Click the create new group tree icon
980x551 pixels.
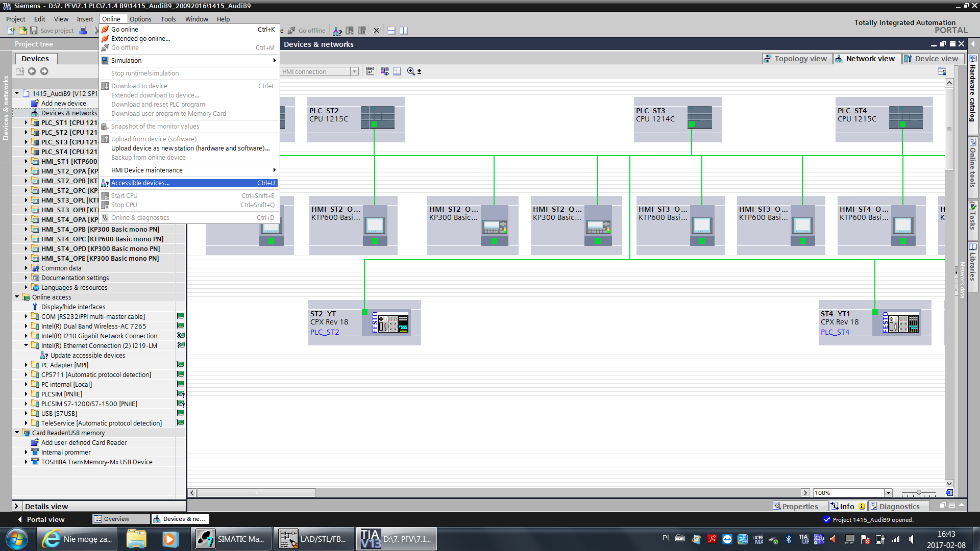(x=19, y=71)
